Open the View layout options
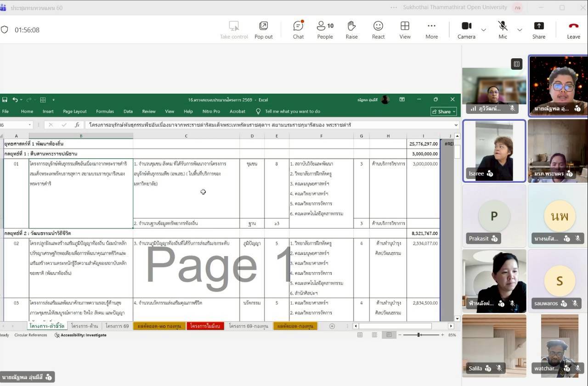The height and width of the screenshot is (386, 588). [405, 30]
